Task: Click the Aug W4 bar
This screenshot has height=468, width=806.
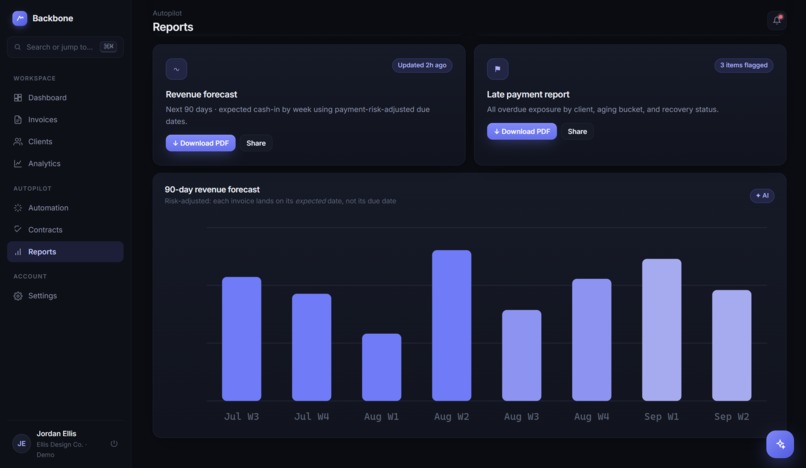Action: click(592, 340)
